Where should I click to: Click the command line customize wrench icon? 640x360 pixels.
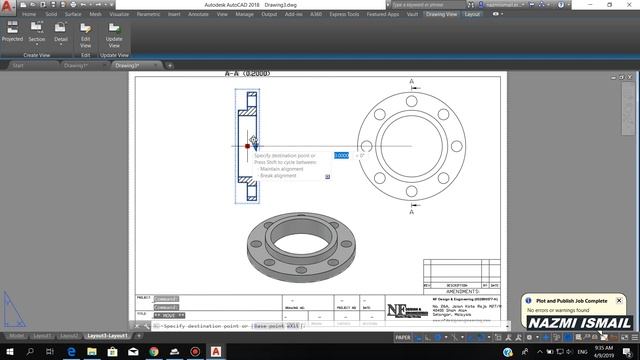(x=147, y=326)
